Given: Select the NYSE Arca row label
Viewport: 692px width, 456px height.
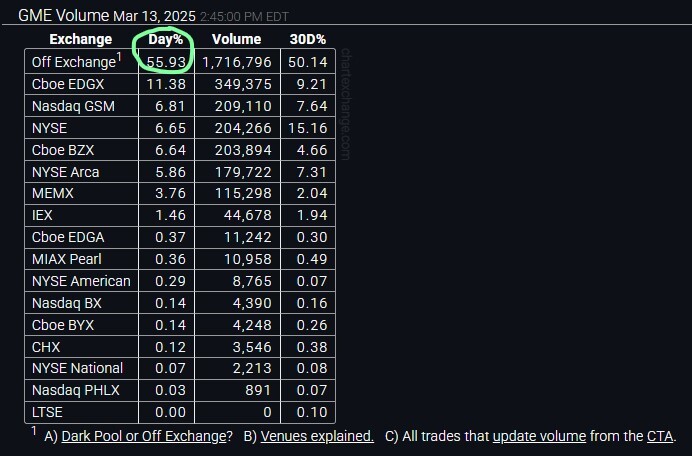Looking at the screenshot, I should tap(65, 172).
